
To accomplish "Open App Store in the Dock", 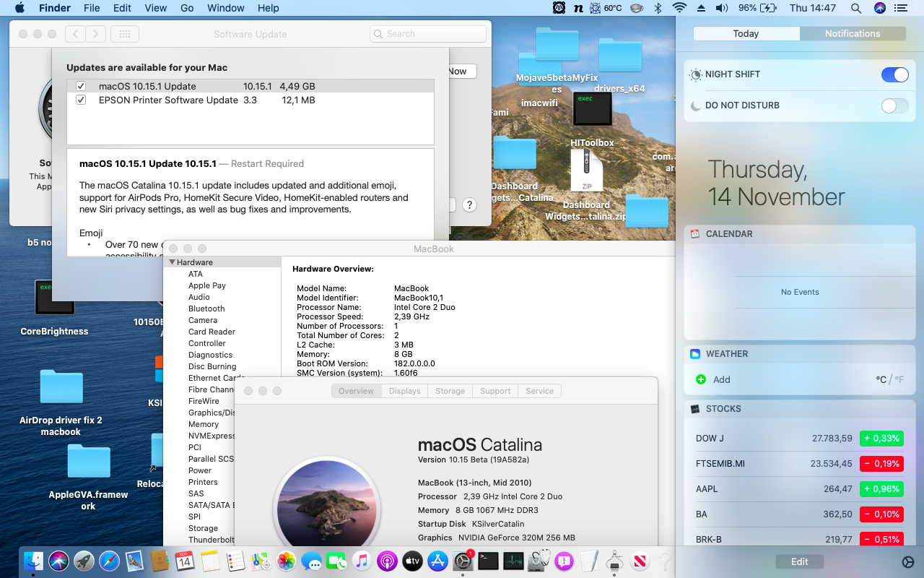I will point(437,561).
